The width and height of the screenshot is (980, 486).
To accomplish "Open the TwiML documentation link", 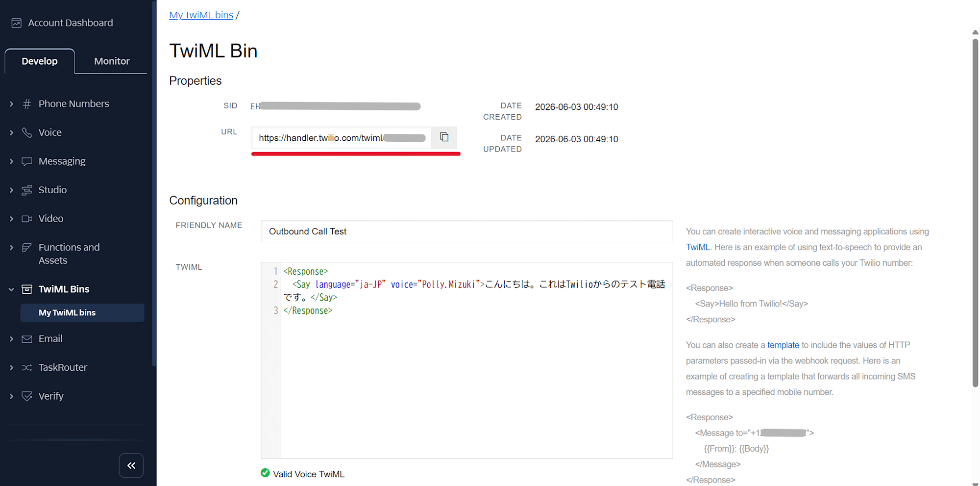I will pos(698,247).
